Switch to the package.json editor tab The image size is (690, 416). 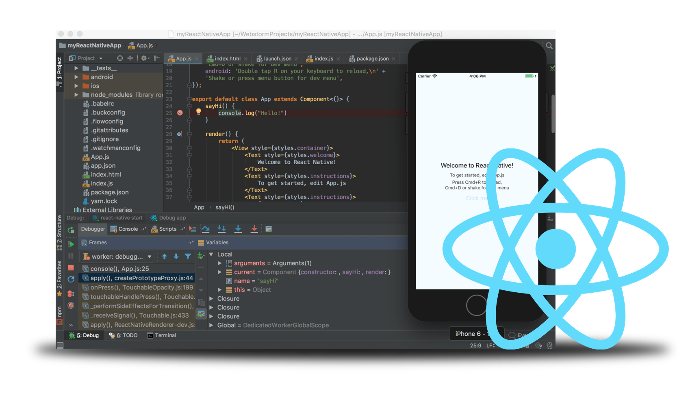tap(371, 58)
